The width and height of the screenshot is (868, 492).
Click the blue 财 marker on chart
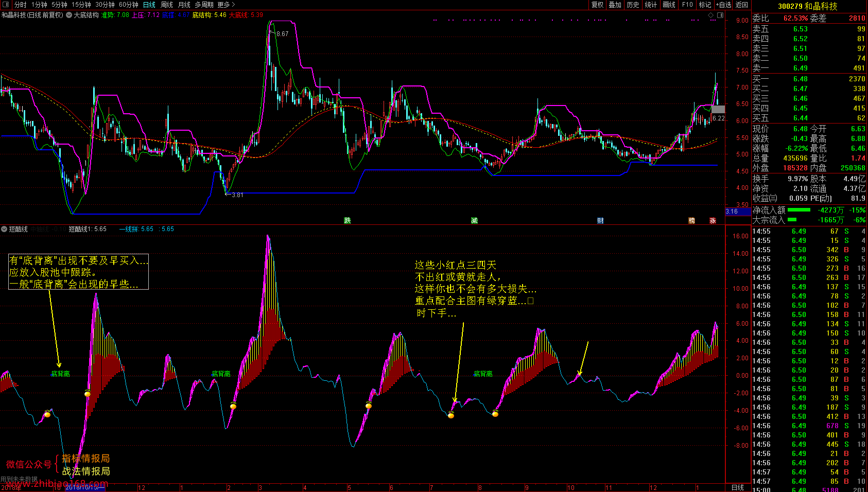tap(600, 220)
